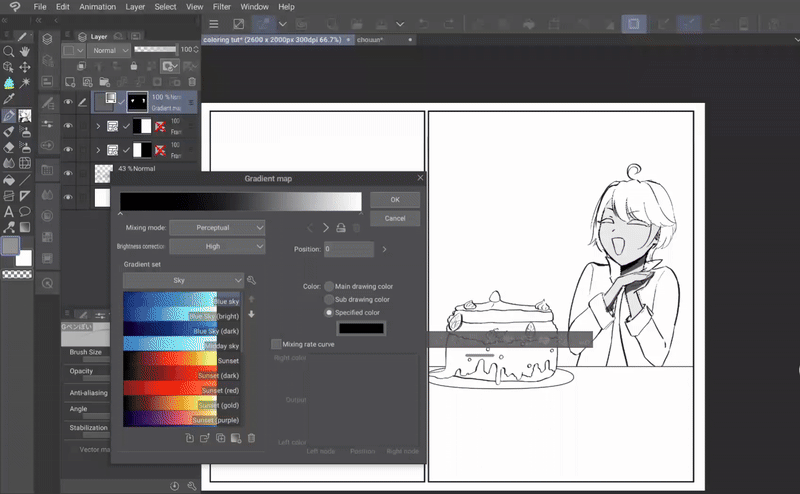800x494 pixels.
Task: Choose the Text tool
Action: [x=8, y=211]
